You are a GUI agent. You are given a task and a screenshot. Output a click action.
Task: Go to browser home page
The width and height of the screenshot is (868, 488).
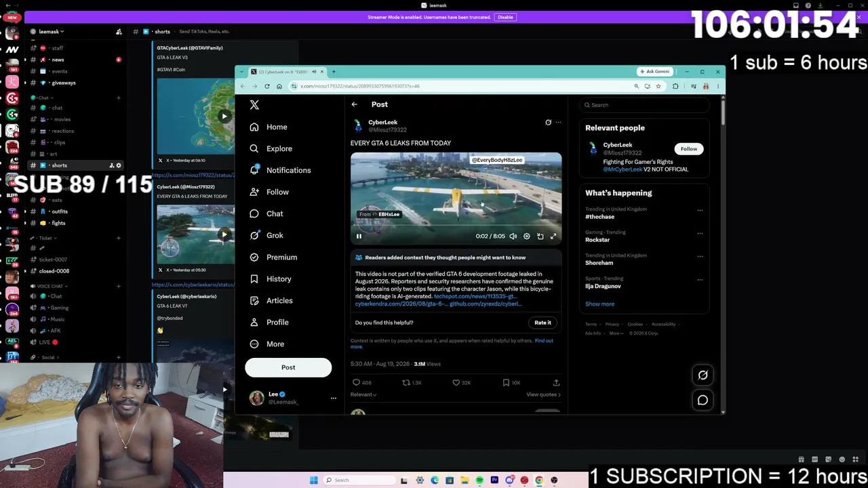click(x=279, y=86)
